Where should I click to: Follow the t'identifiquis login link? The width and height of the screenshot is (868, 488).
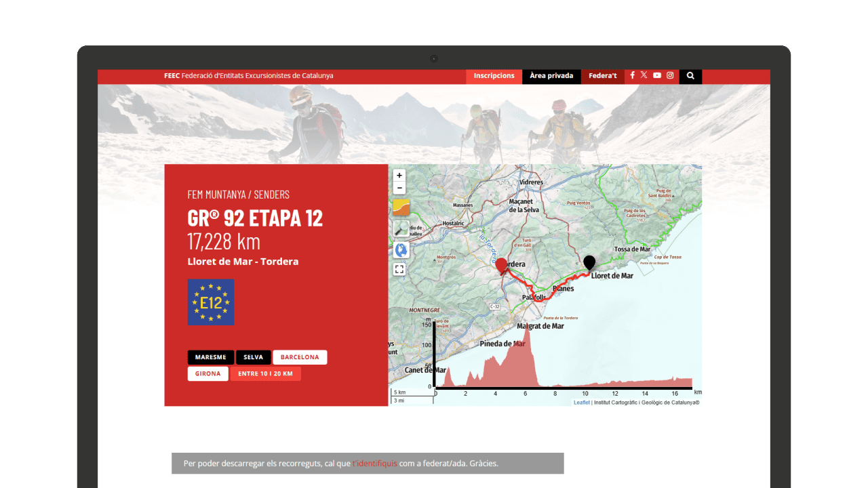tap(374, 464)
